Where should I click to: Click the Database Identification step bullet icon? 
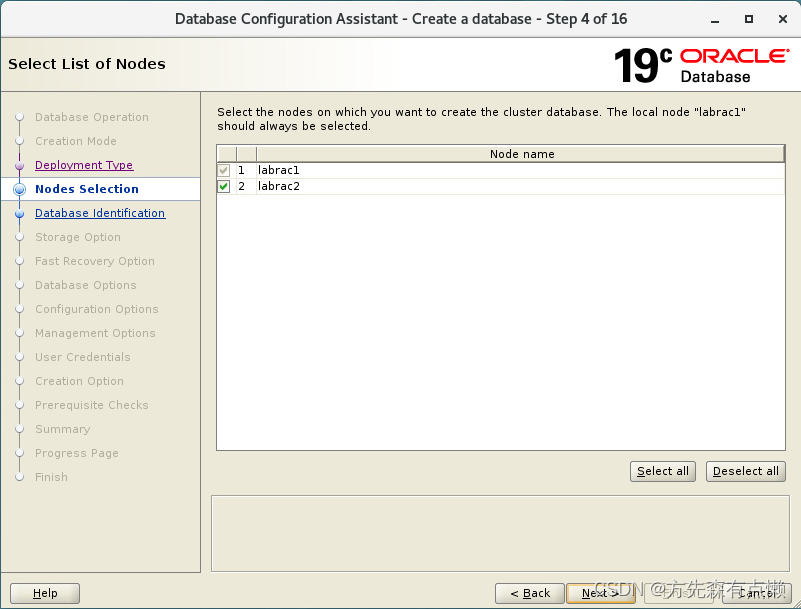pyautogui.click(x=19, y=214)
